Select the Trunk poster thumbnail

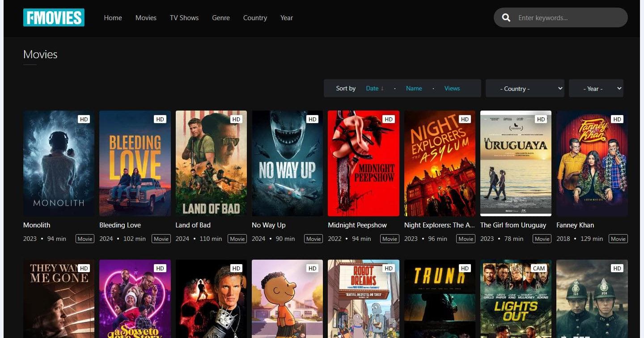(x=440, y=299)
